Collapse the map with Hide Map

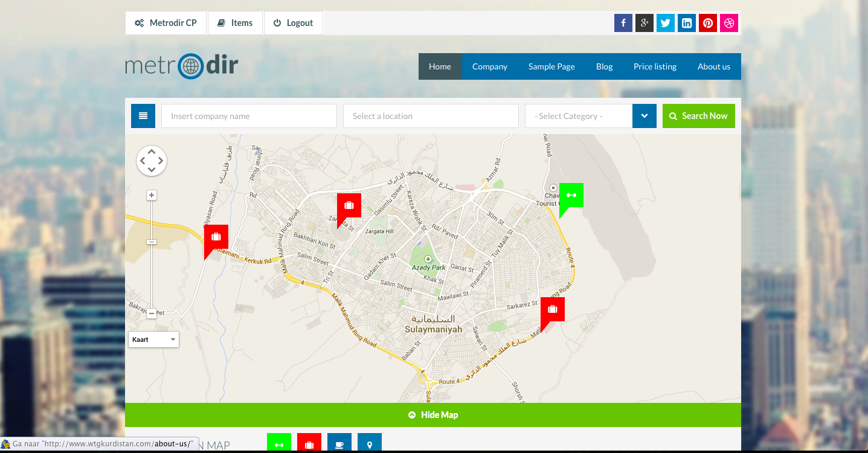coord(433,415)
